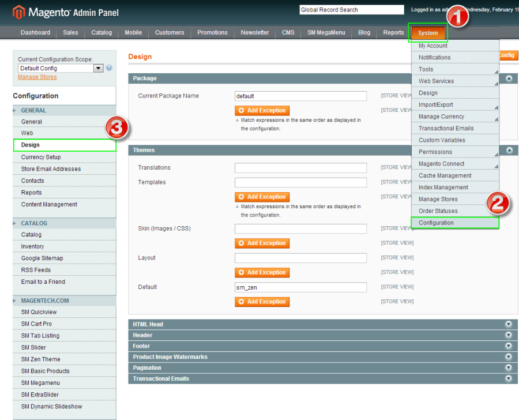Expand the Product Image Watermarks section arrow
This screenshot has height=420, width=519.
(x=509, y=357)
